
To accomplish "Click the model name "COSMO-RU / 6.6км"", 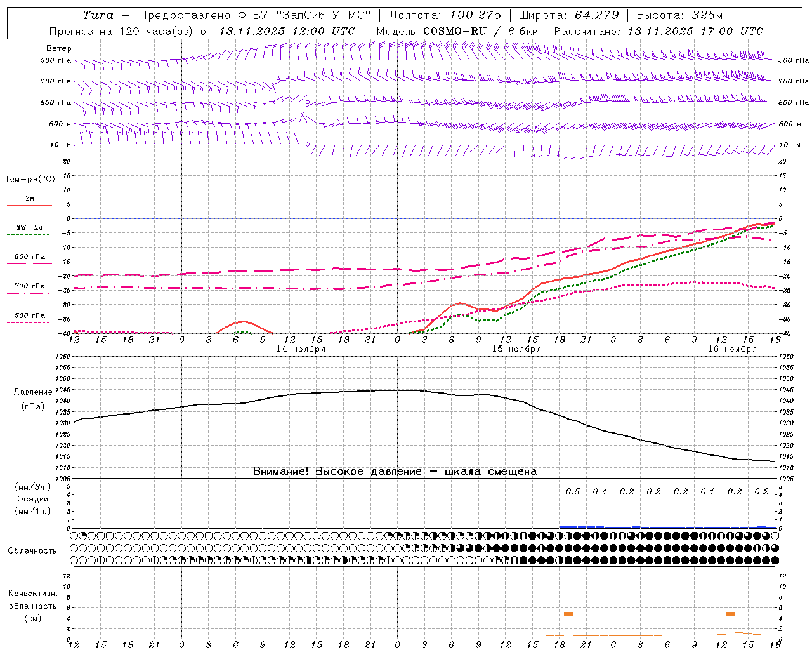I will 480,31.
